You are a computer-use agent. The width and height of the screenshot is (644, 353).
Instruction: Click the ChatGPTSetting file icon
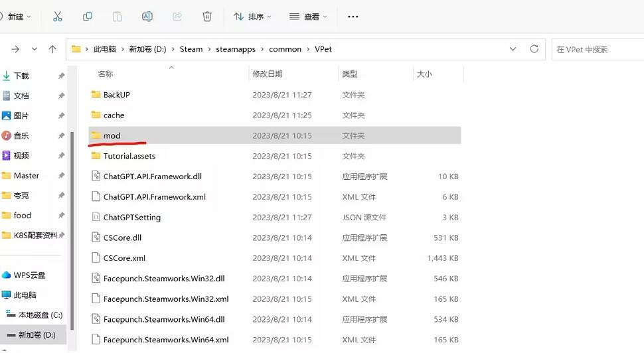[96, 217]
